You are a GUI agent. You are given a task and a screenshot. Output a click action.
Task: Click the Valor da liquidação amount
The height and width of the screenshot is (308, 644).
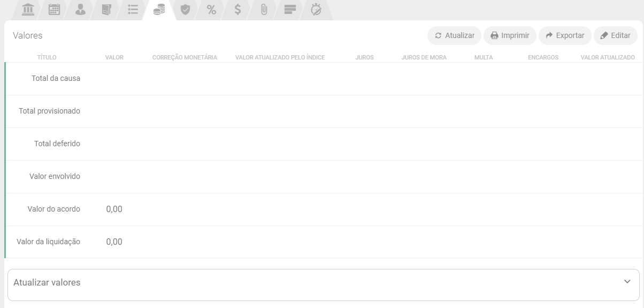pos(114,242)
